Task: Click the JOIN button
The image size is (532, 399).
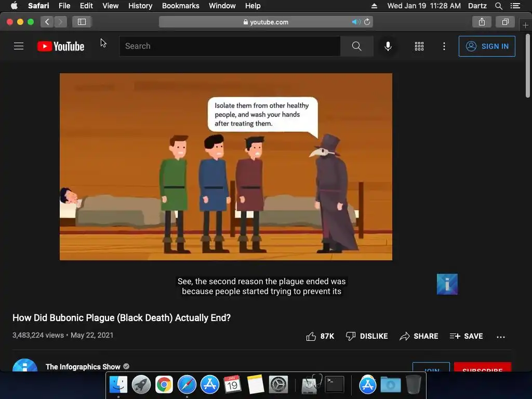Action: tap(431, 367)
